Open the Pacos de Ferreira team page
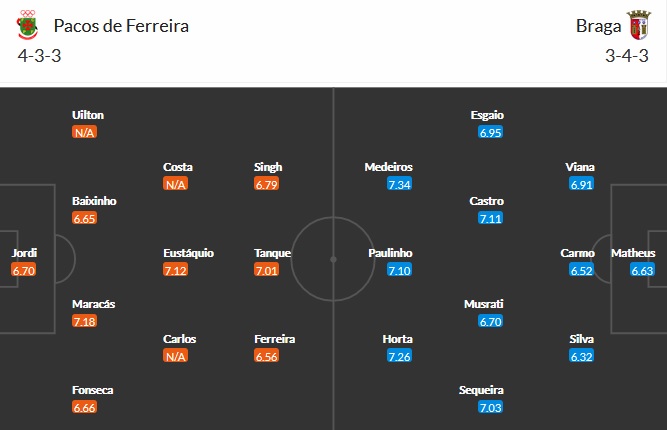This screenshot has width=667, height=430. (x=121, y=26)
